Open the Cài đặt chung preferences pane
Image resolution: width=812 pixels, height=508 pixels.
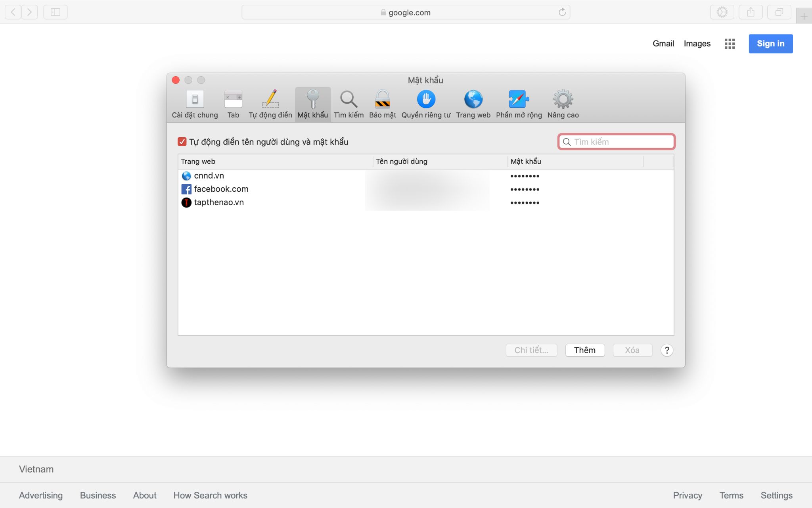(x=195, y=104)
